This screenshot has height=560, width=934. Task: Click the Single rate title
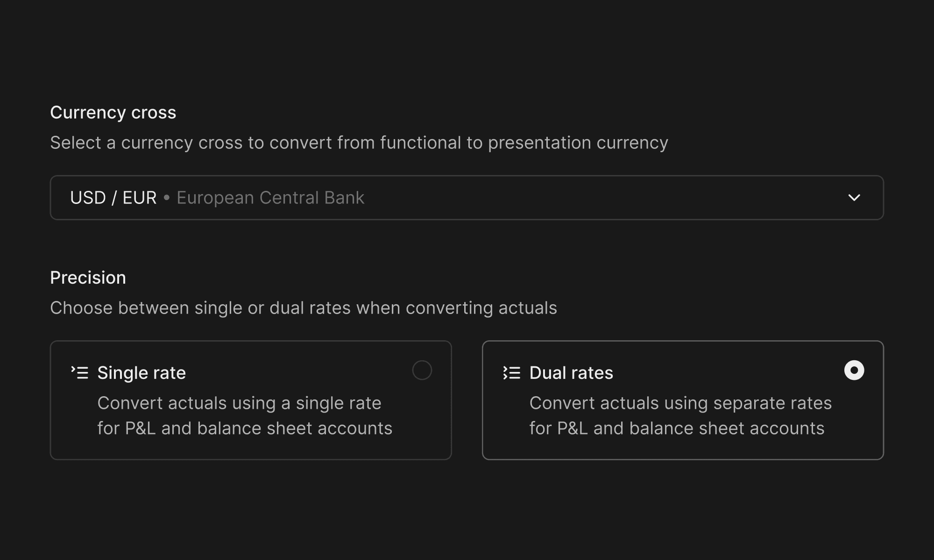pos(142,373)
